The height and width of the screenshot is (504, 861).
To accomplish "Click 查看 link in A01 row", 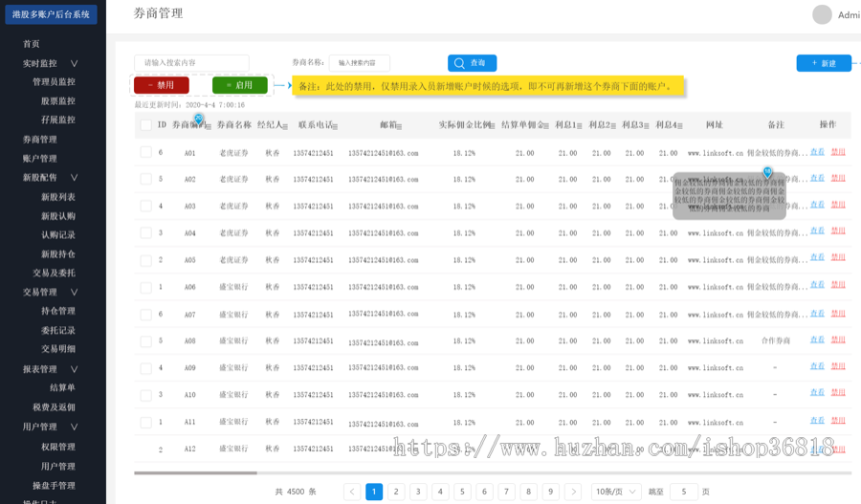I will (x=817, y=152).
